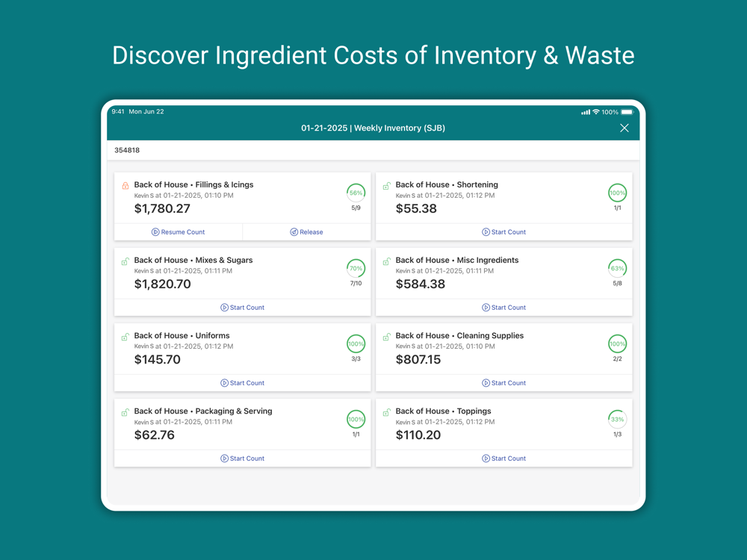Click the 3/3 count under Uniforms ring
The width and height of the screenshot is (747, 560).
[356, 359]
